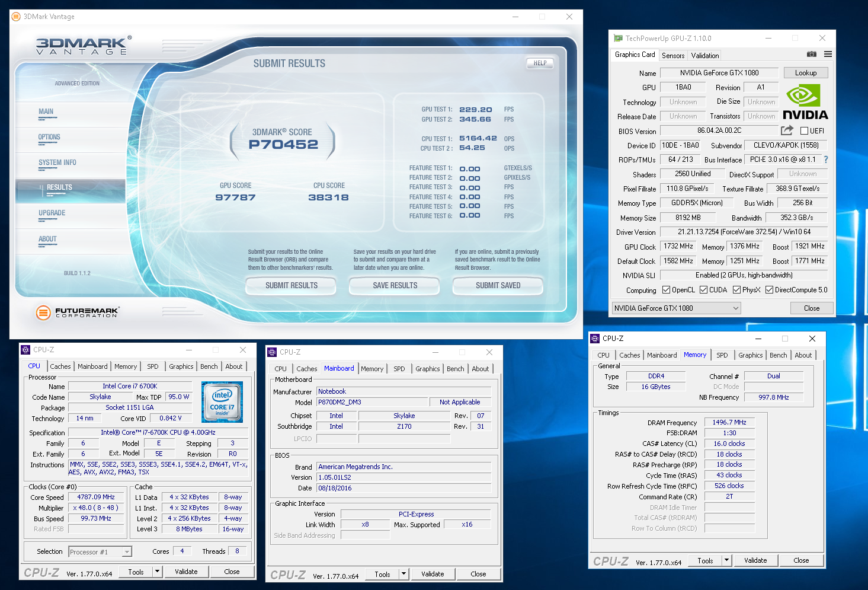Click the CPU score value 38318
Viewport: 868px width, 590px height.
tap(328, 197)
